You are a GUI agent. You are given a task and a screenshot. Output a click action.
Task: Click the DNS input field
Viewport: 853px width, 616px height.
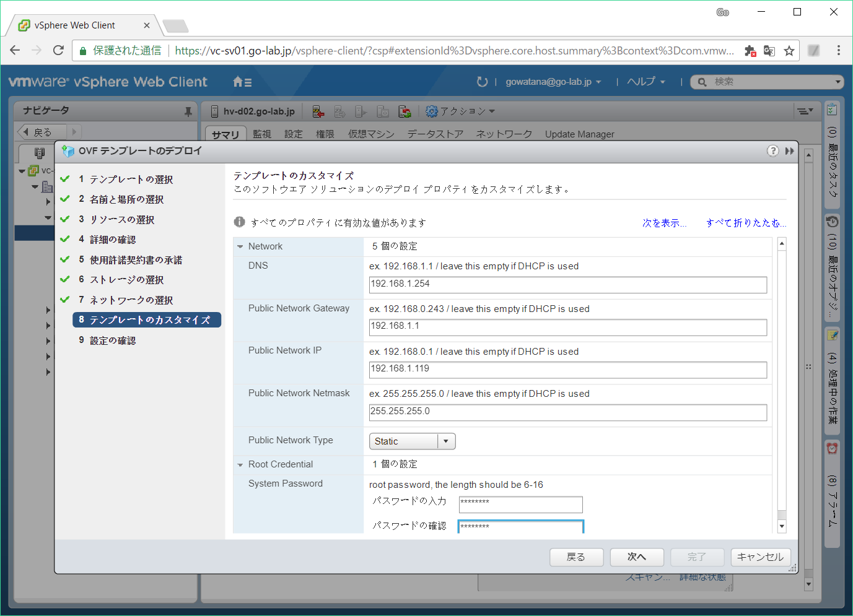click(568, 285)
